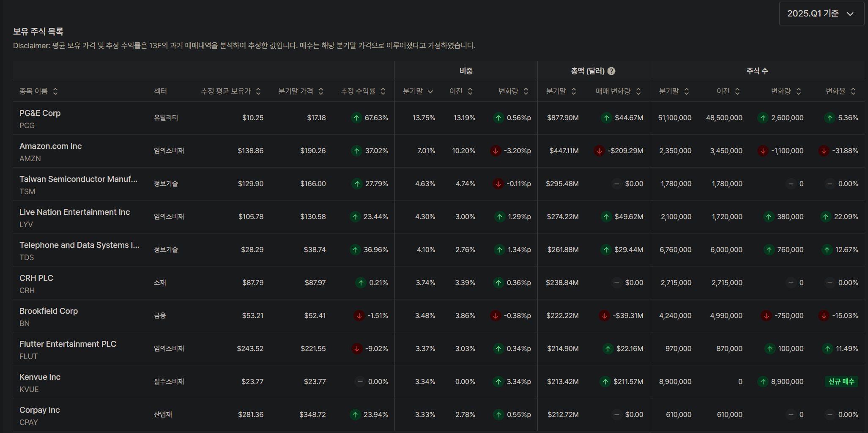Image resolution: width=868 pixels, height=433 pixels.
Task: Open the 2025.Q1 기준 quarter dropdown
Action: (x=821, y=14)
